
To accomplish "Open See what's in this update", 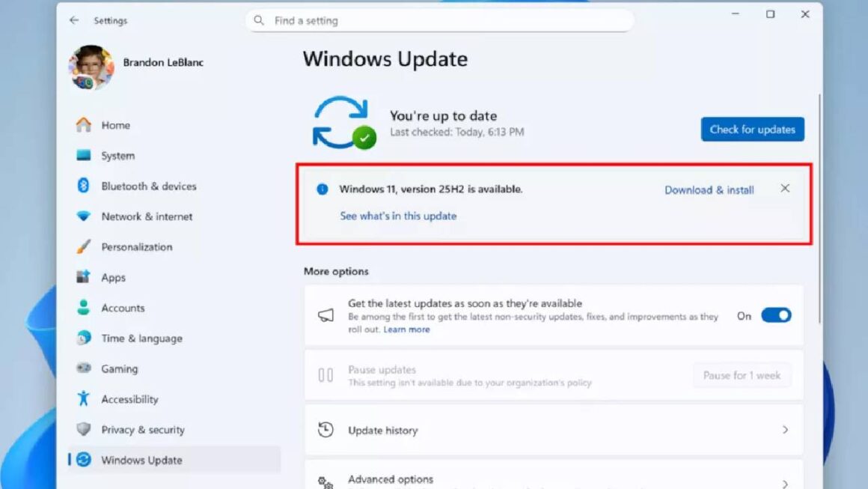I will tap(398, 216).
